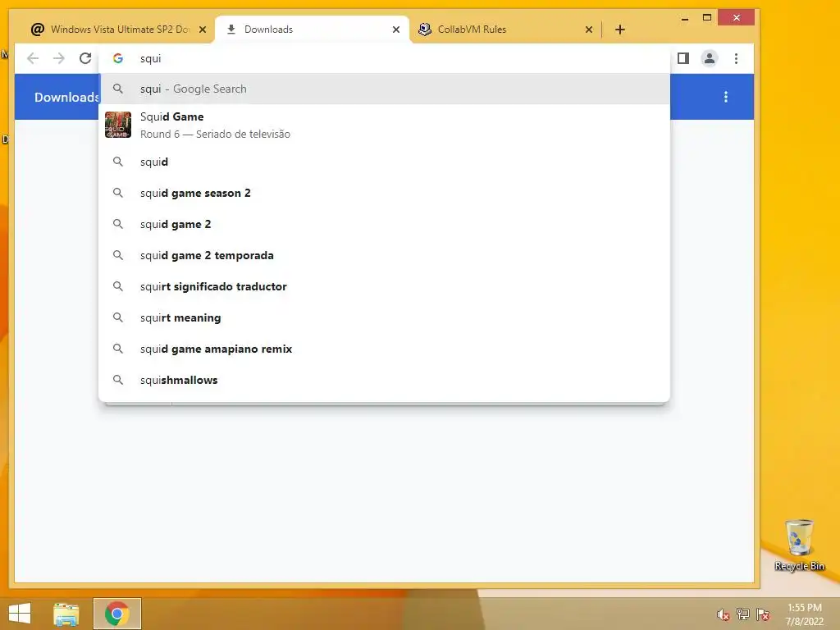Close the Windows Vista Ultimate SP2 tab
The height and width of the screenshot is (630, 840).
click(x=203, y=30)
